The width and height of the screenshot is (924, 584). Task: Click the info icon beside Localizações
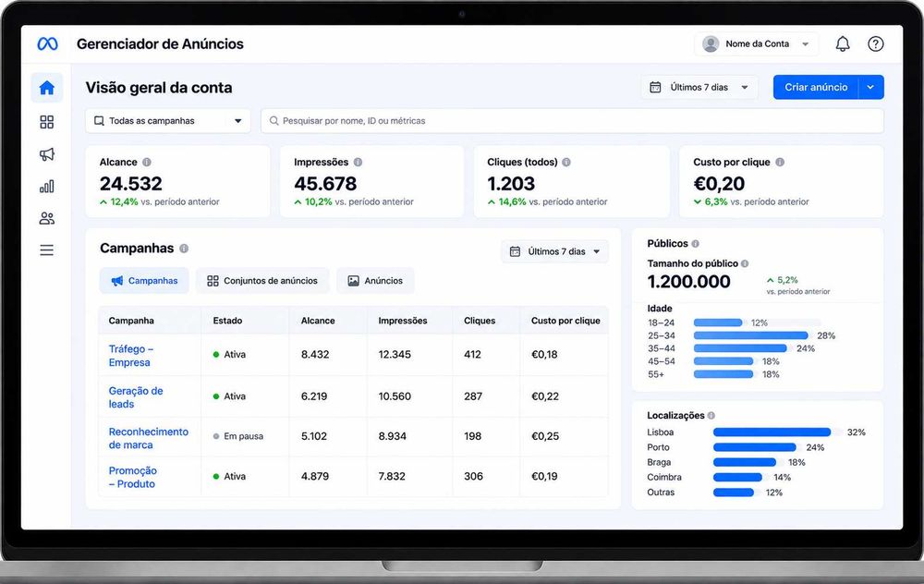point(711,416)
